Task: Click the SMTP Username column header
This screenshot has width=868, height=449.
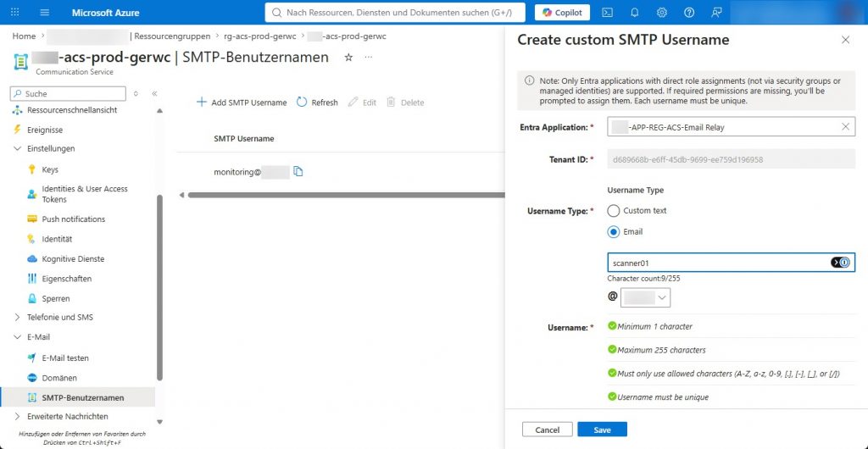Action: tap(244, 139)
